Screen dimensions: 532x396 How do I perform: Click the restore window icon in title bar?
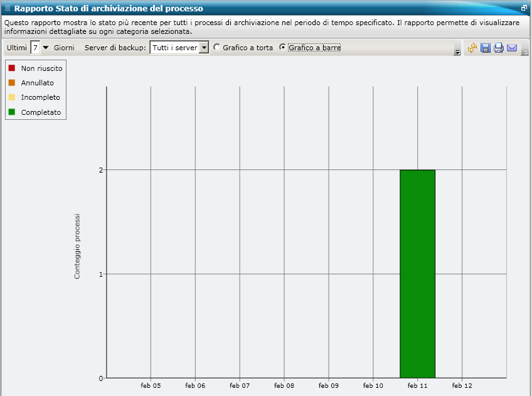(524, 8)
